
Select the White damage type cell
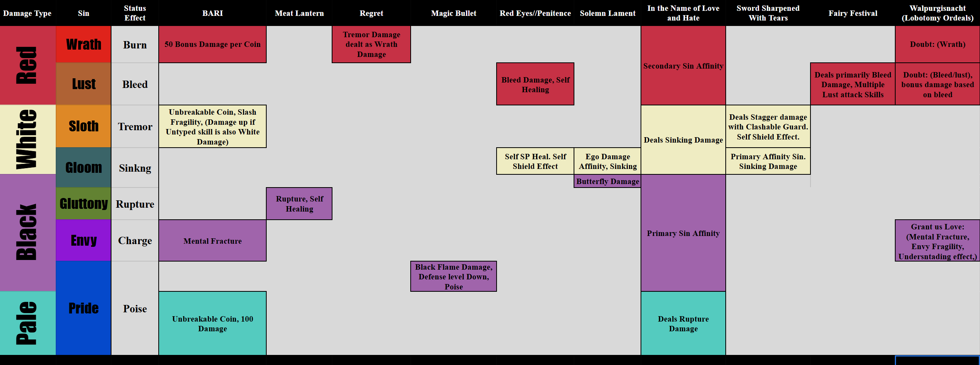pyautogui.click(x=27, y=139)
